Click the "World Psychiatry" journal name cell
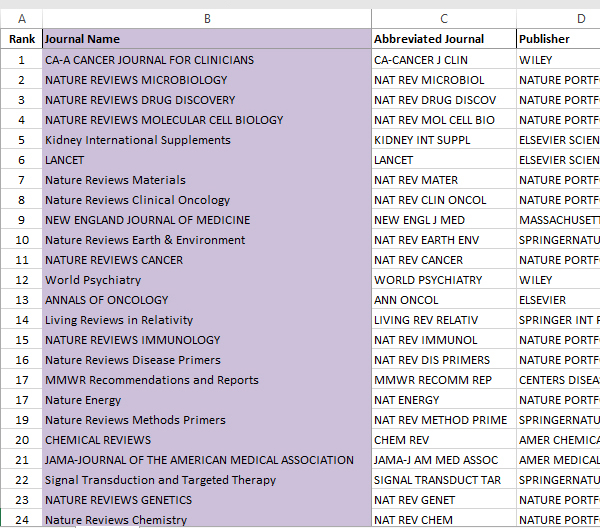The image size is (600, 528). [x=206, y=280]
